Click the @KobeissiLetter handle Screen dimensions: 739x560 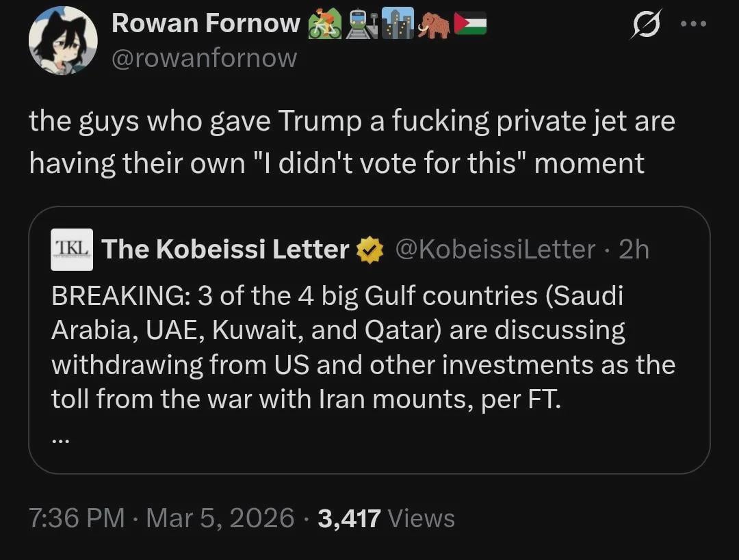click(x=495, y=250)
